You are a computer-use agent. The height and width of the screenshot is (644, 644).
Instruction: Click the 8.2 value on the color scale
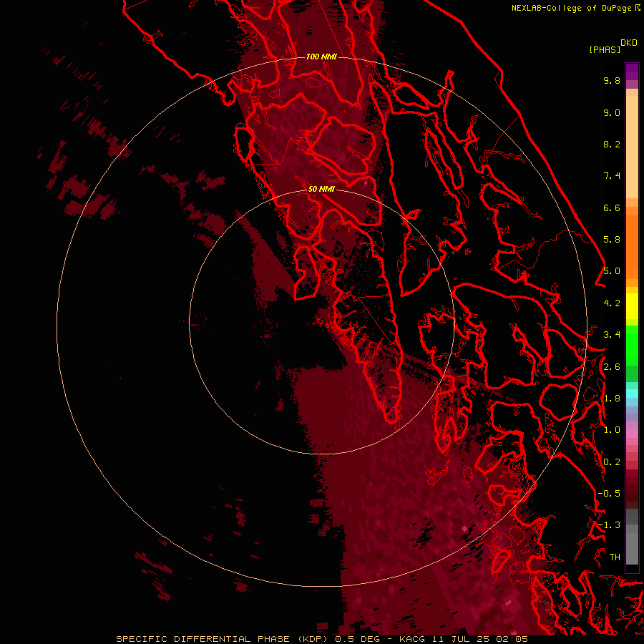612,144
